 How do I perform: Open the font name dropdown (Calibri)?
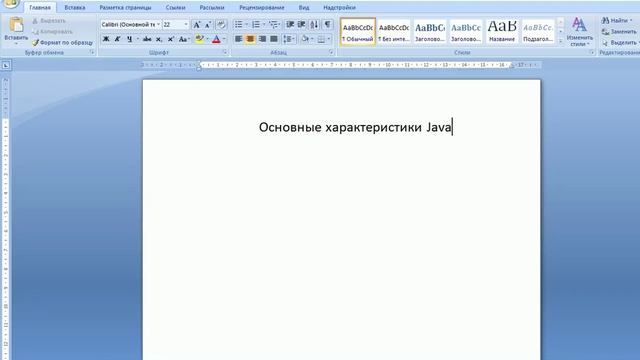[x=158, y=25]
